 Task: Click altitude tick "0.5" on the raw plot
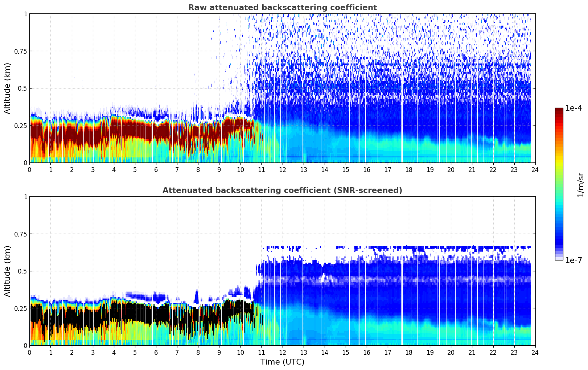22,88
